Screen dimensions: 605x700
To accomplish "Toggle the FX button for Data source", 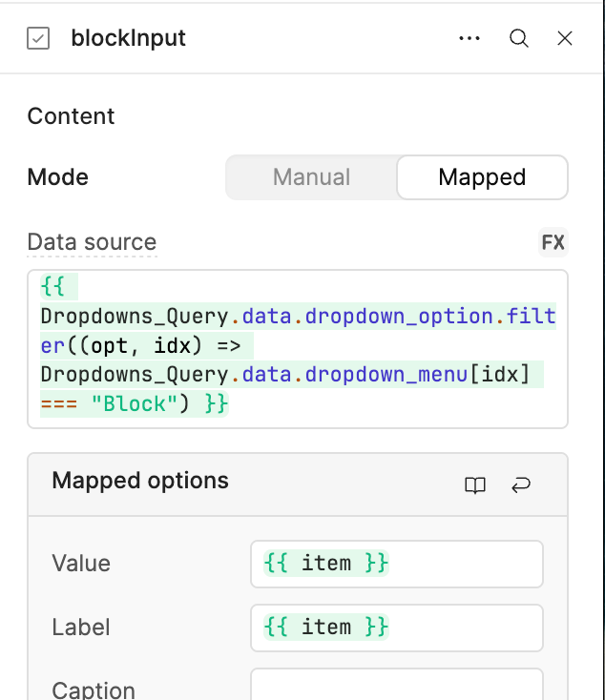I will 553,242.
